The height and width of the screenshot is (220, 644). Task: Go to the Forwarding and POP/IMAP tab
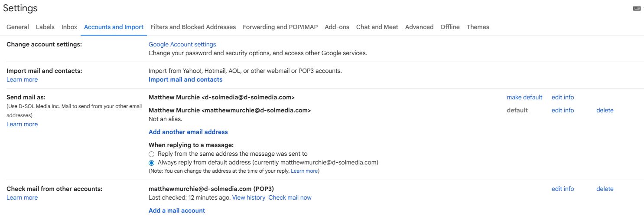click(280, 27)
